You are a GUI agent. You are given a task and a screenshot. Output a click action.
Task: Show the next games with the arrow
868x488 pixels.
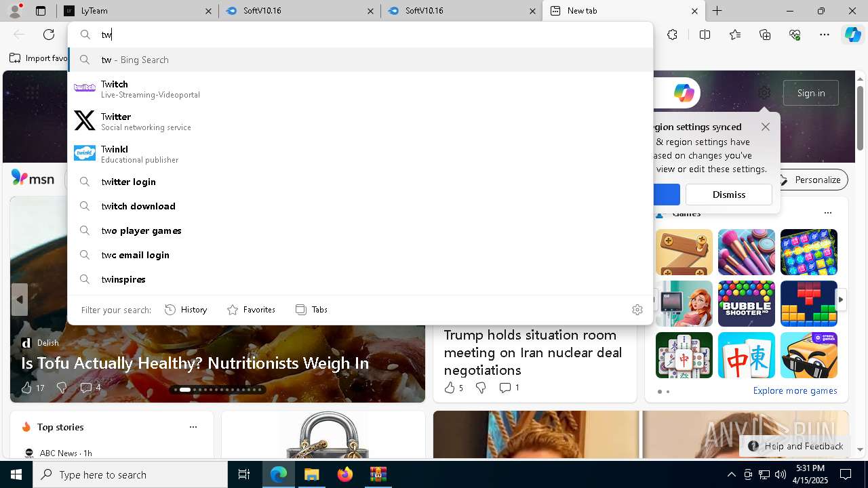pos(841,299)
